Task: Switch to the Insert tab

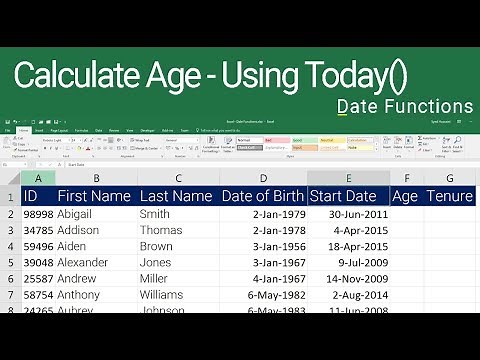Action: [39, 131]
